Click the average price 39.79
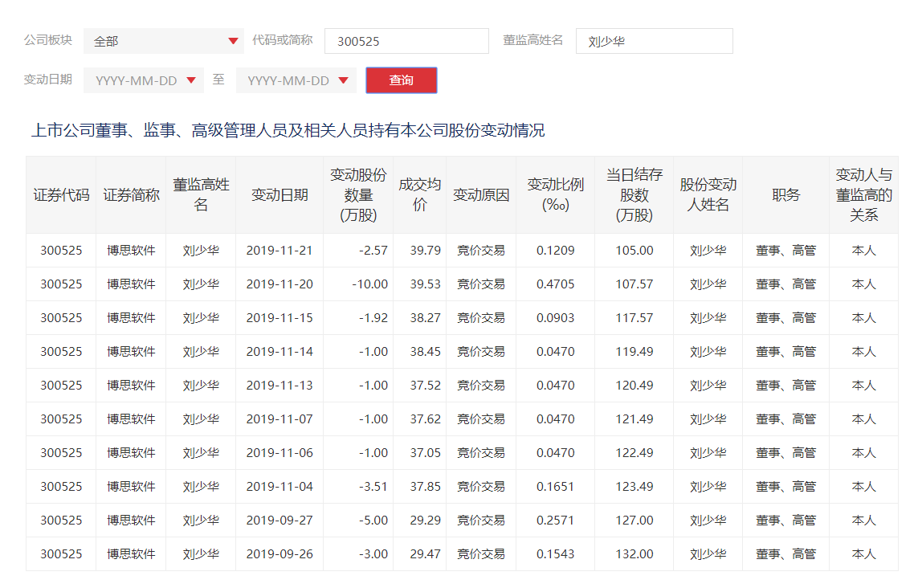Image resolution: width=914 pixels, height=588 pixels. (x=426, y=251)
